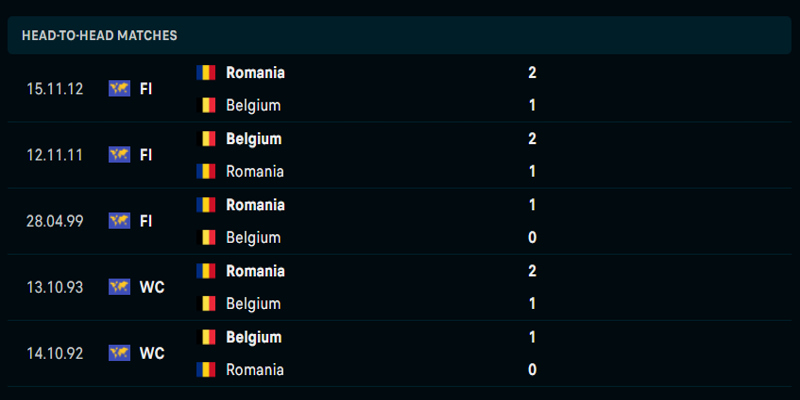Select the FI competition label for 28.04.99
Screen dimensions: 800x400
pyautogui.click(x=146, y=221)
